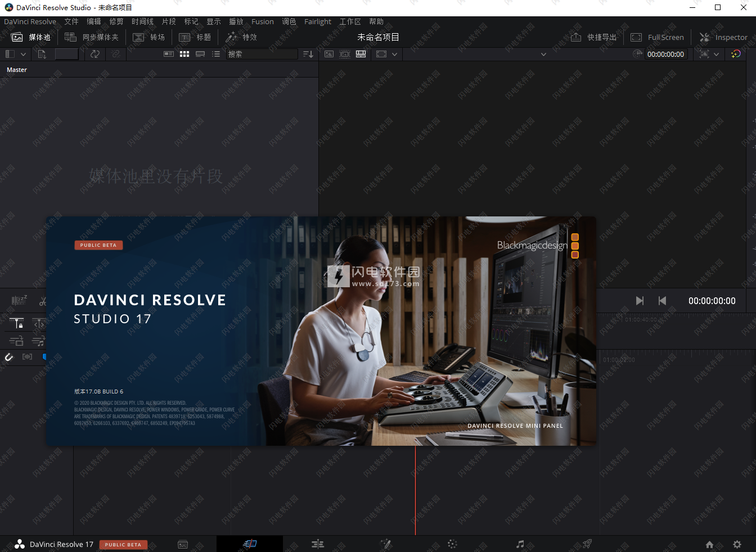Open the Fusion page wand icon
756x552 pixels.
pyautogui.click(x=385, y=544)
